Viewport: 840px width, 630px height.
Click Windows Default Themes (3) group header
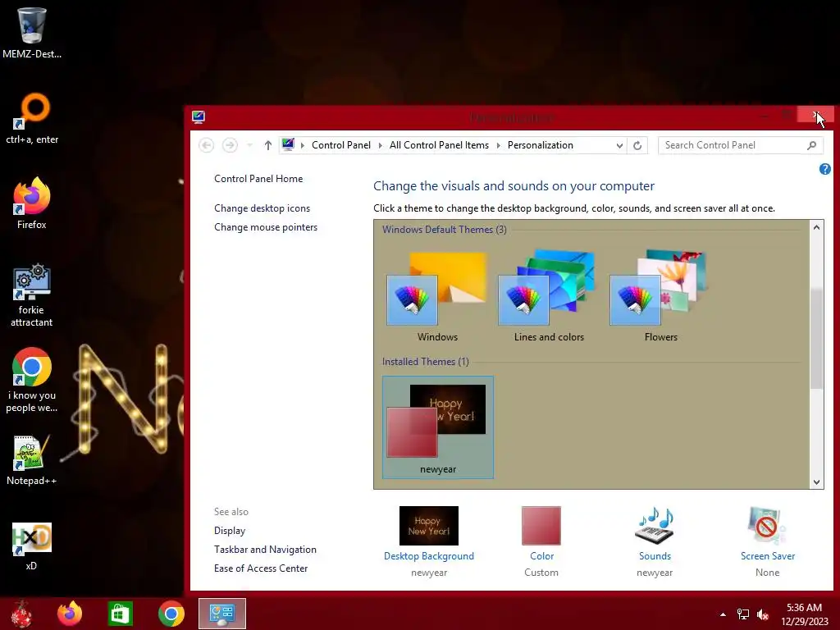click(x=444, y=230)
